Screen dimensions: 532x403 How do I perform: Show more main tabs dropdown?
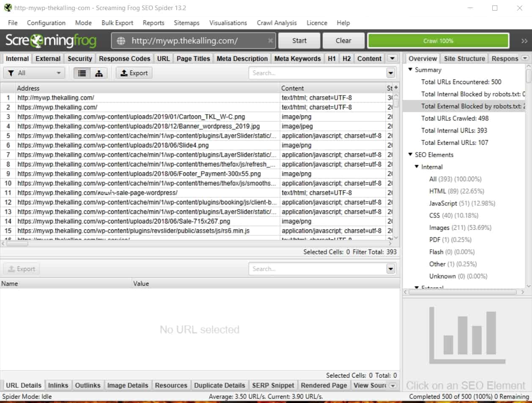(392, 58)
